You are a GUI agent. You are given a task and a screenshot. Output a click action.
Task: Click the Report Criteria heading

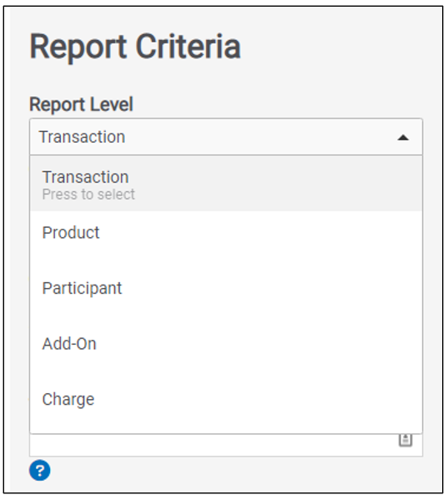(x=135, y=47)
